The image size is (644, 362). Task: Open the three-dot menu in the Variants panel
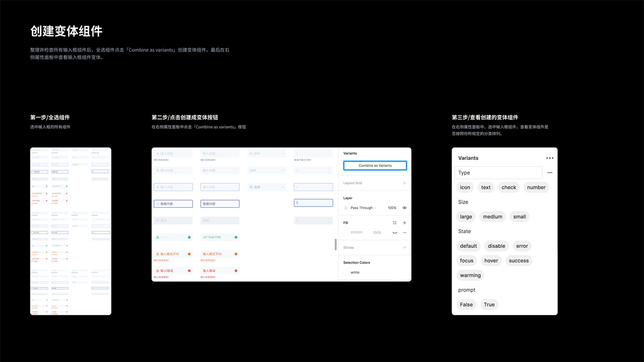coord(550,158)
